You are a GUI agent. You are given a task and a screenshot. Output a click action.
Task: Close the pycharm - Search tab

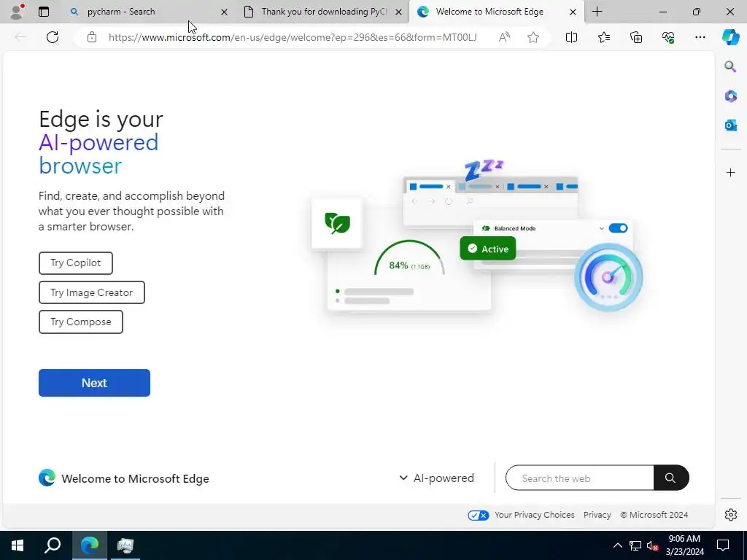224,12
